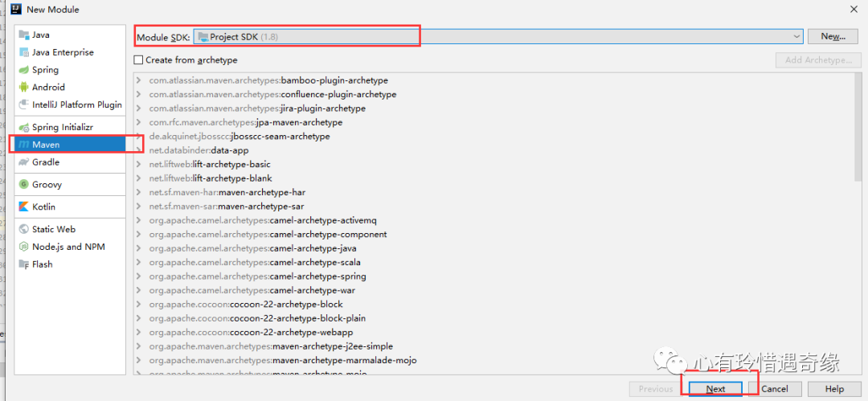The width and height of the screenshot is (868, 401).
Task: Click the Static Web globe icon
Action: pyautogui.click(x=24, y=229)
